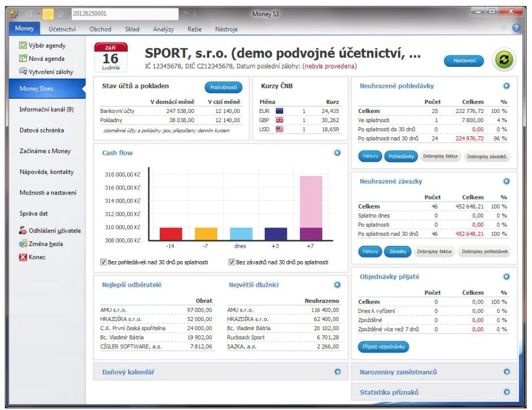Open Výběr agendy from sidebar
This screenshot has width=532, height=410.
click(42, 46)
